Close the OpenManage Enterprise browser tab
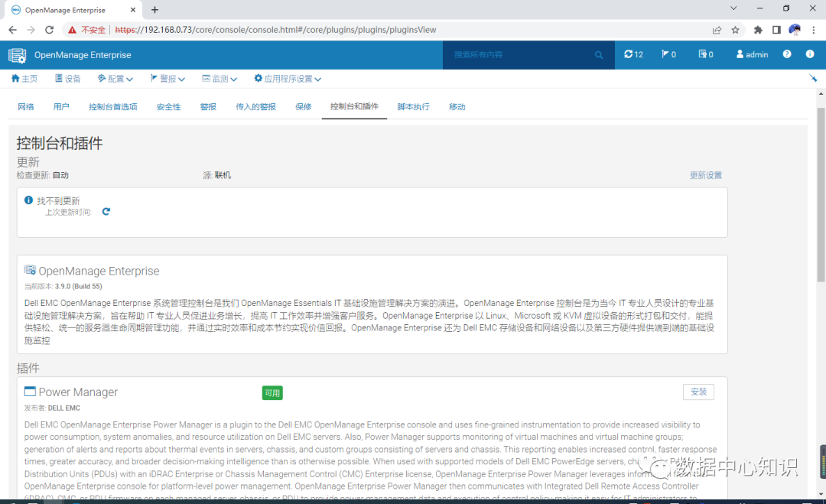Image resolution: width=826 pixels, height=504 pixels. 133,10
